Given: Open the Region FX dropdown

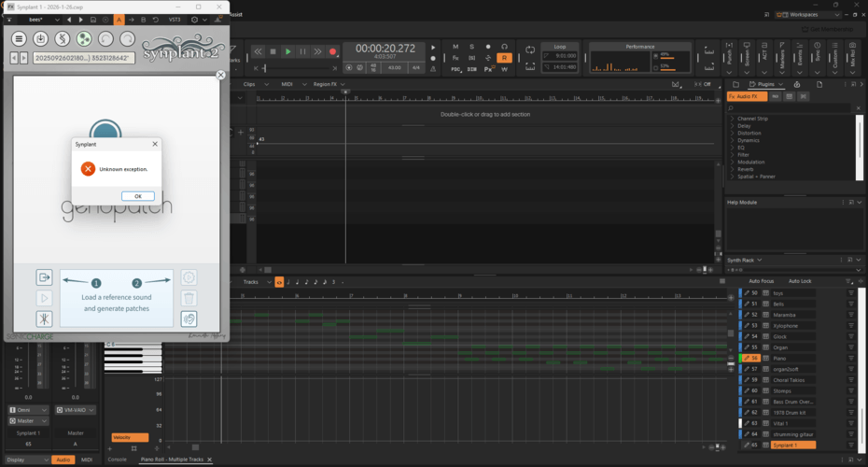Looking at the screenshot, I should [329, 84].
